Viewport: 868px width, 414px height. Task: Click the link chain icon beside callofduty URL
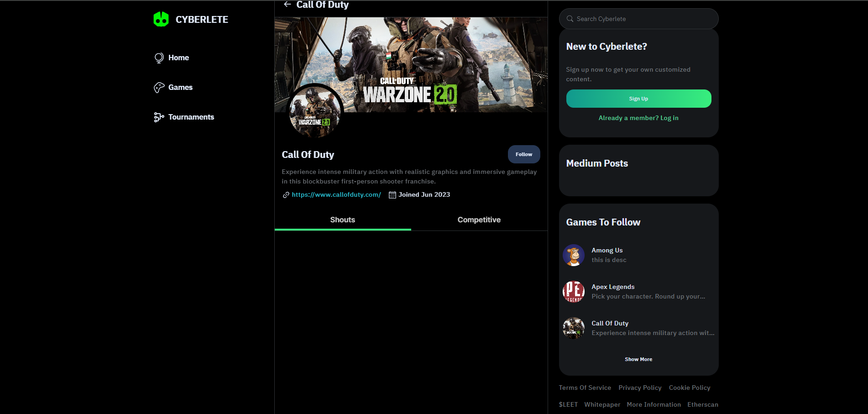[x=286, y=195]
